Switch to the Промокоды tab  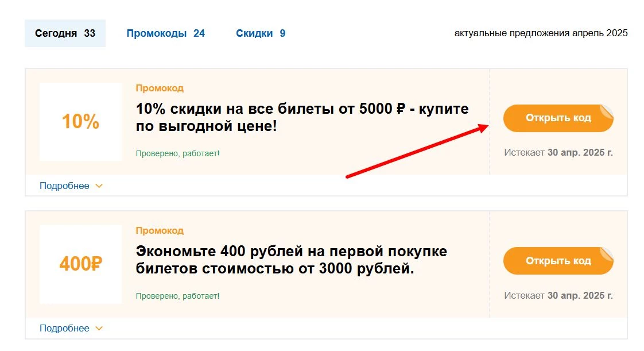tap(166, 33)
